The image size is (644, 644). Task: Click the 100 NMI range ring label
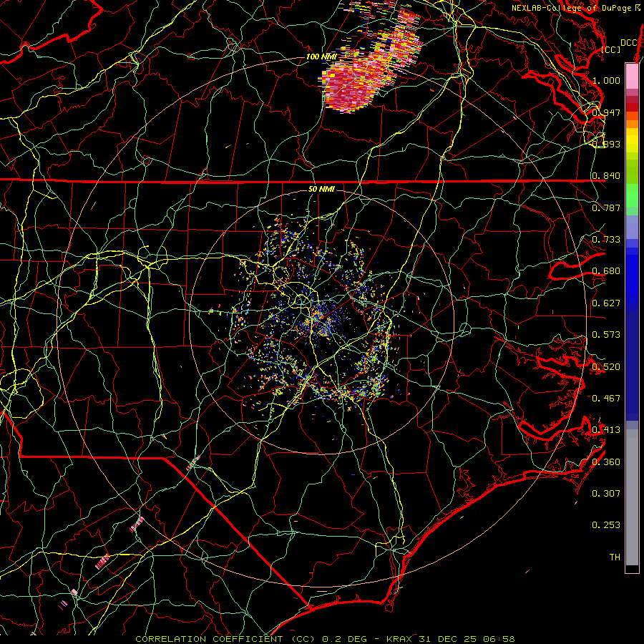tap(321, 57)
